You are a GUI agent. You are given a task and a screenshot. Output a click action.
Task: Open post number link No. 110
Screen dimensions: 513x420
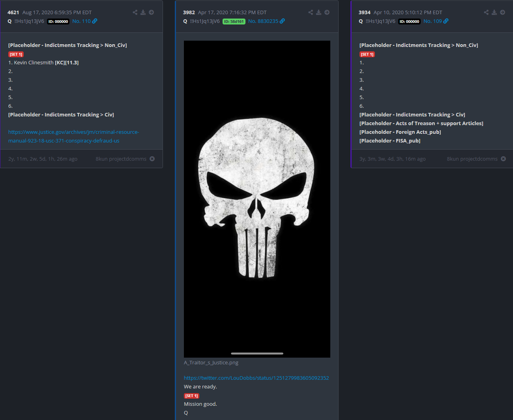81,21
